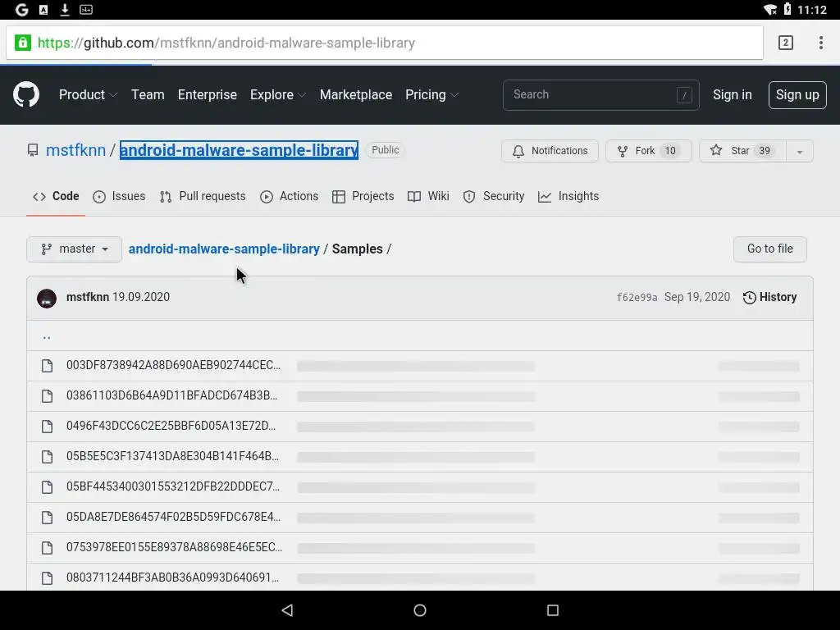Screen dimensions: 840x630
Task: Open file 05BF4453400301553212DFB22DDDEC7
Action: point(172,487)
